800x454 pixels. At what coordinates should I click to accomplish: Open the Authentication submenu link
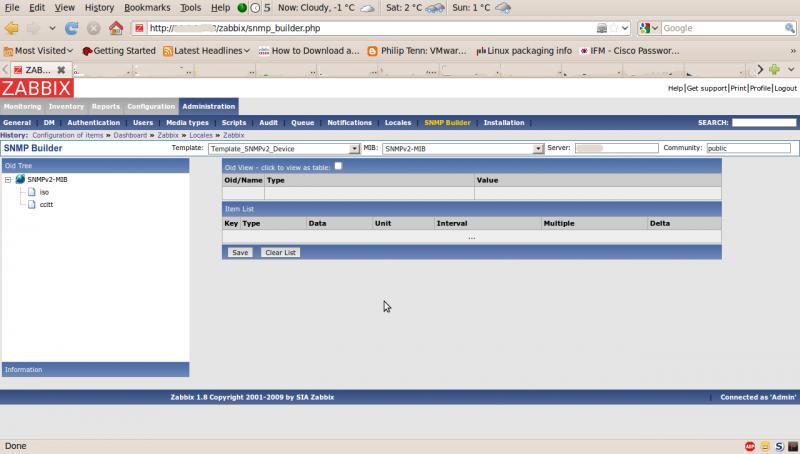coord(93,122)
